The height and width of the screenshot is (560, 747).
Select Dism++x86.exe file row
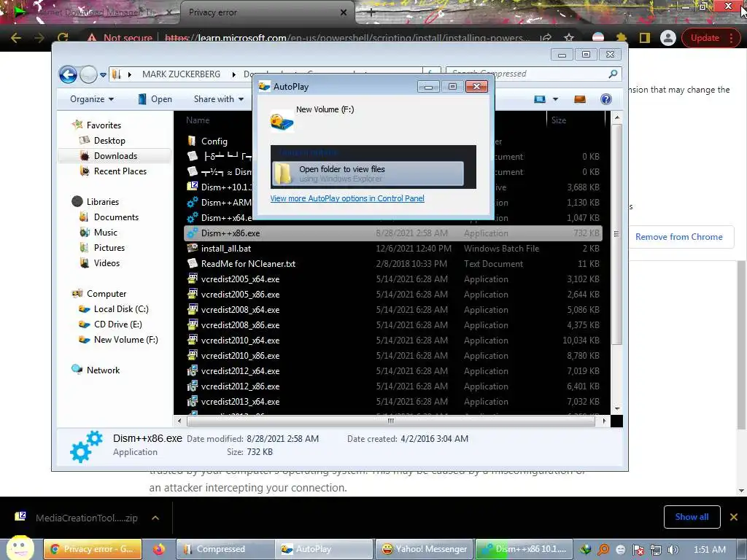tap(393, 233)
